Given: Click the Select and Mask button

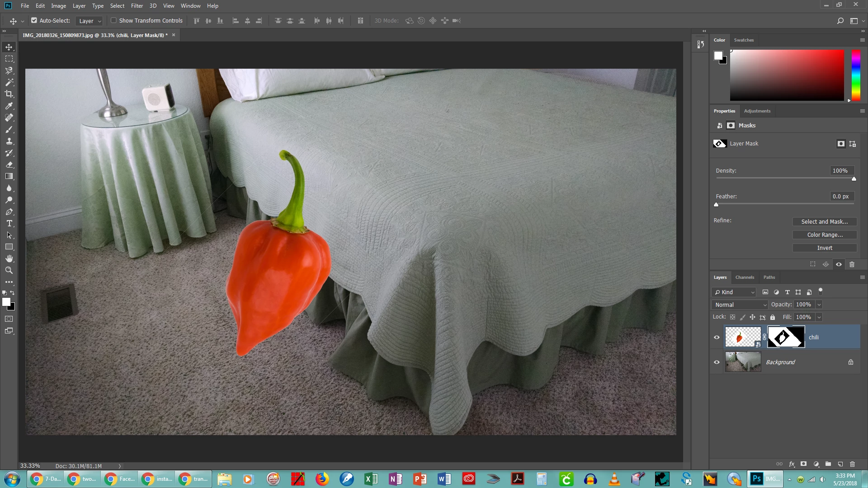Looking at the screenshot, I should tap(824, 221).
